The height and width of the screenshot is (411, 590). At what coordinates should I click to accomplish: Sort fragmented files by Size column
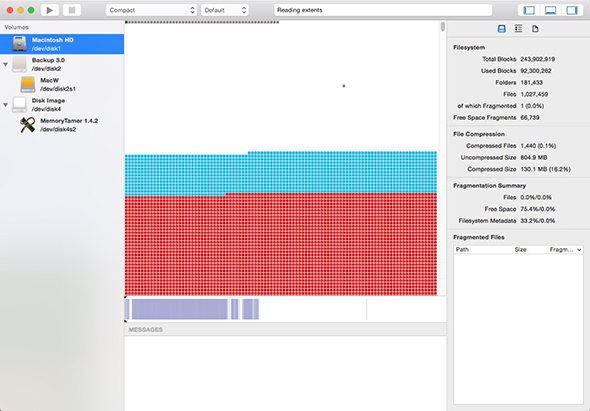tap(529, 250)
